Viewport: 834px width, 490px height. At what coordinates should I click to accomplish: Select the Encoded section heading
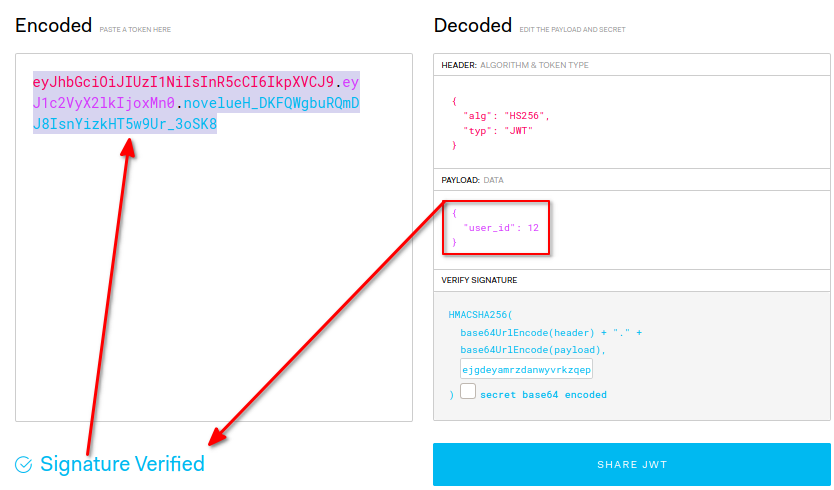(53, 26)
